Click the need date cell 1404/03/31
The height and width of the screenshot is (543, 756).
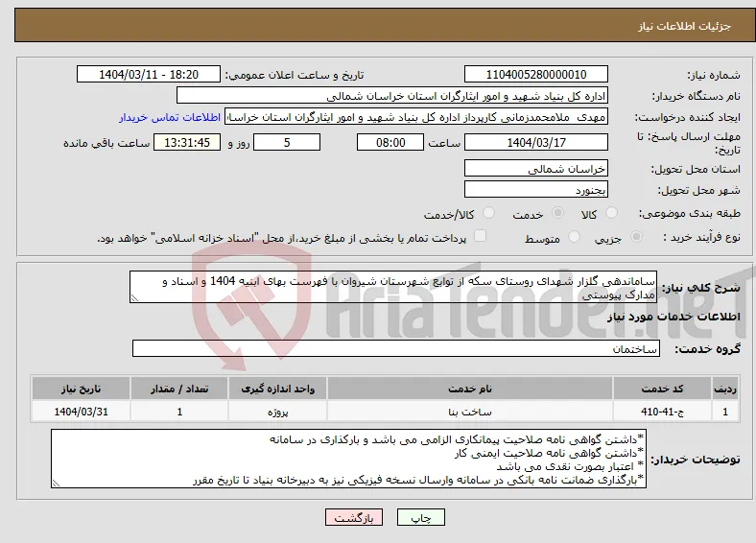[x=81, y=412]
